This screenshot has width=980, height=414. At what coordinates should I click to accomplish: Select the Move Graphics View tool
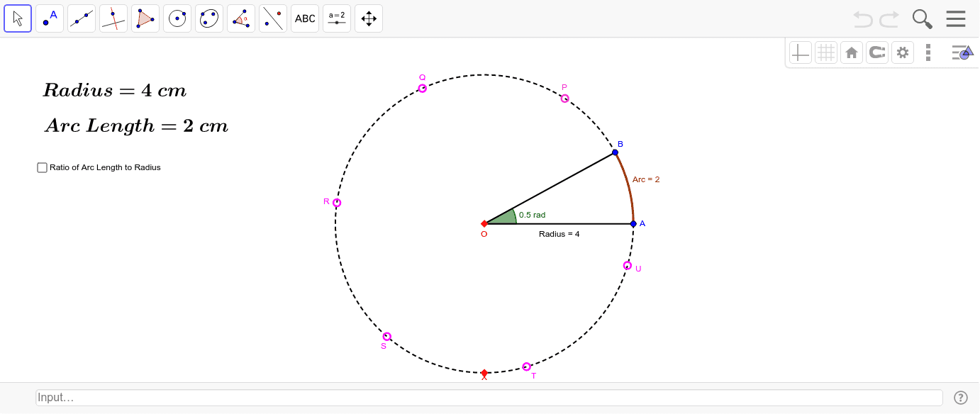point(369,18)
